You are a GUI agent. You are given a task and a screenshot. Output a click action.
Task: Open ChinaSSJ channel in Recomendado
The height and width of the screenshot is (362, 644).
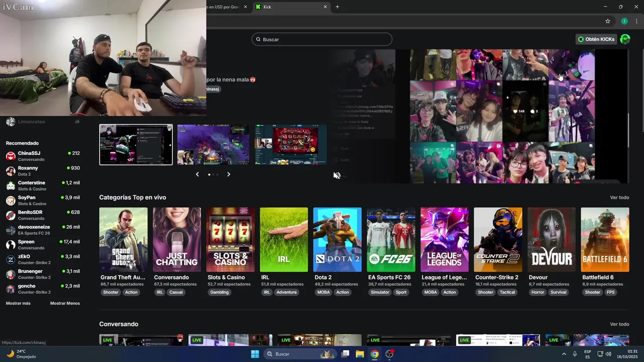[43, 156]
